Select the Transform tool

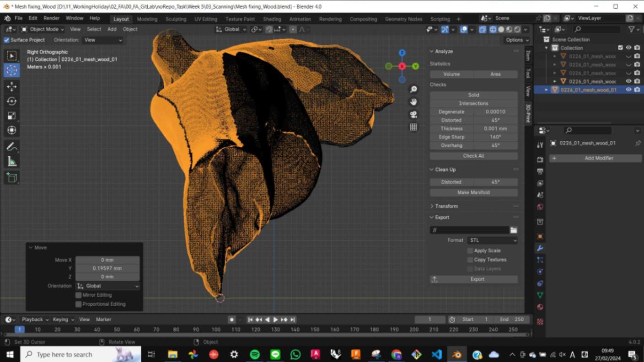[12, 130]
